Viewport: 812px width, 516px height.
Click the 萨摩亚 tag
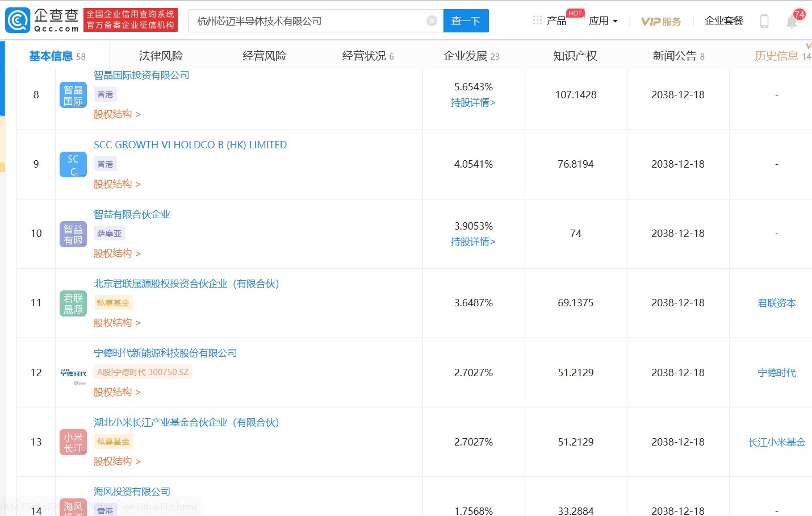tap(109, 234)
